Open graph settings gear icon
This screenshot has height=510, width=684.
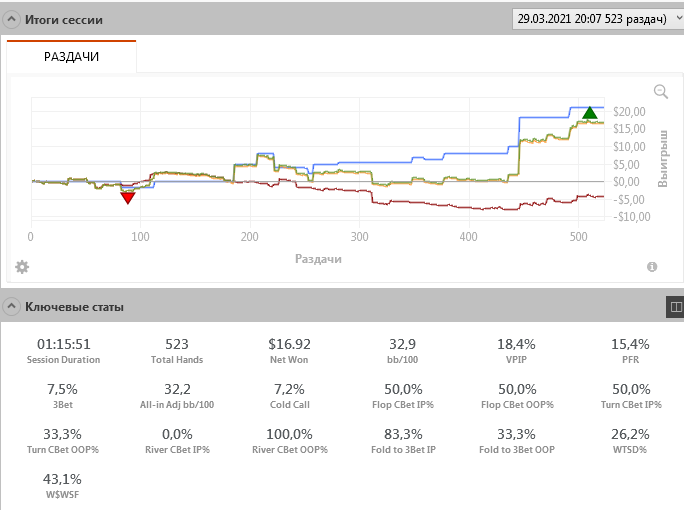pyautogui.click(x=22, y=267)
